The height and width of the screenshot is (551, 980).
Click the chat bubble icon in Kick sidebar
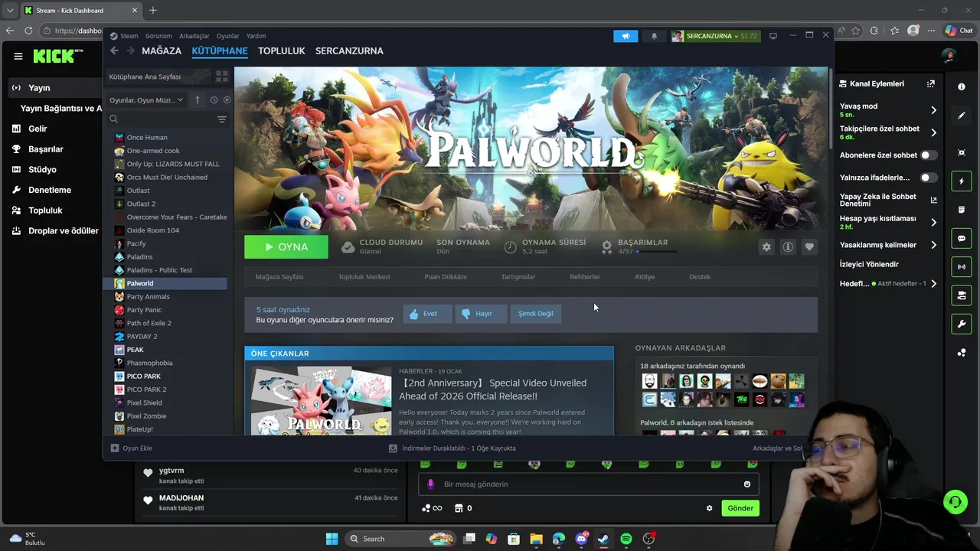click(962, 239)
